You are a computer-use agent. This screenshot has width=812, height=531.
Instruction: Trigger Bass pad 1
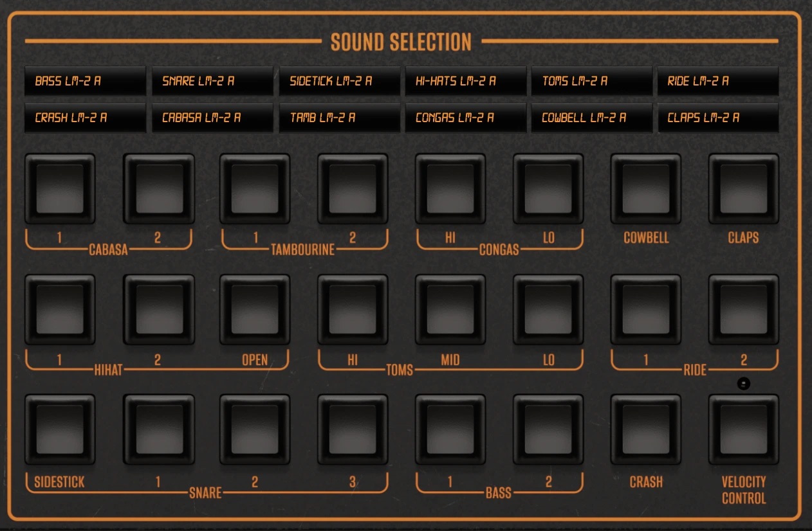point(450,429)
